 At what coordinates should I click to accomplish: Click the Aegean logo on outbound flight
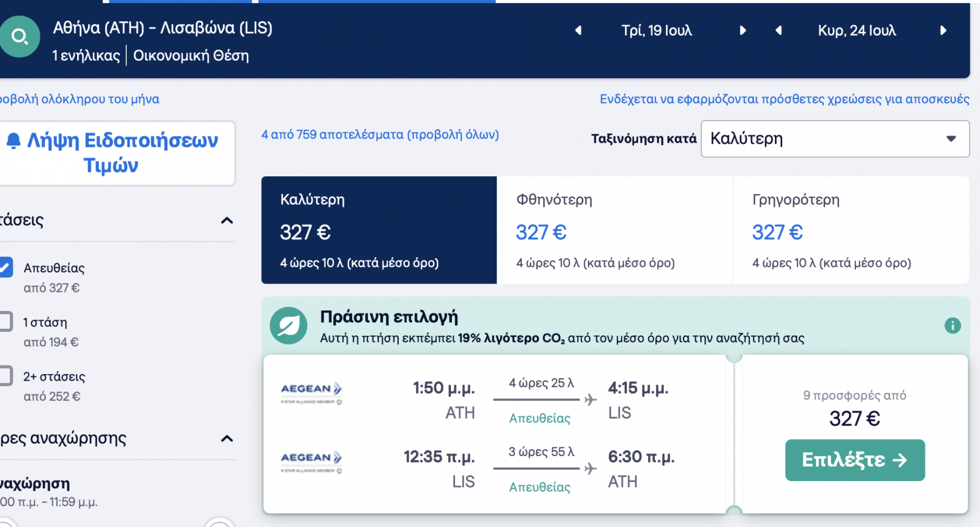[x=311, y=392]
